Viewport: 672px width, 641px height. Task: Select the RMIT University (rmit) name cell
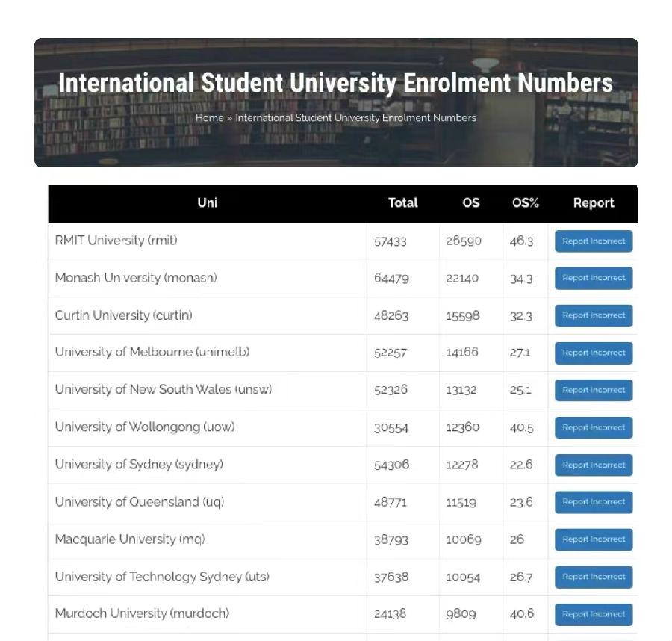(208, 241)
